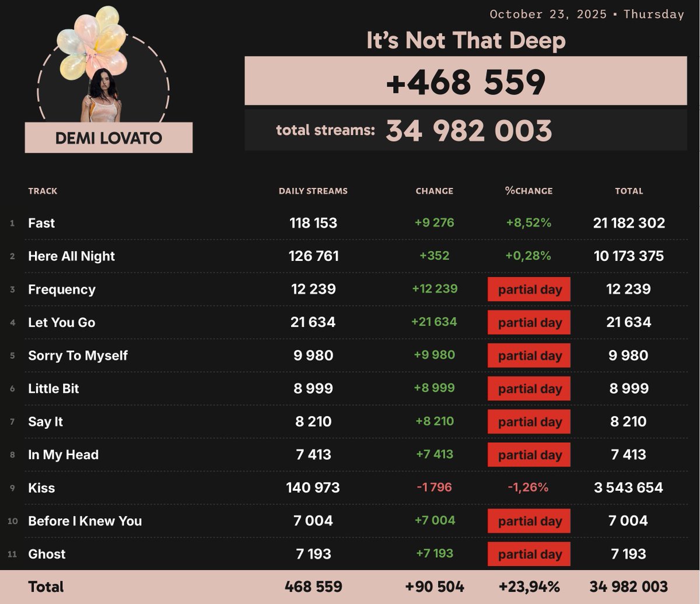The width and height of the screenshot is (700, 604).
Task: Click In My Head daily streams 7 413
Action: click(x=313, y=455)
